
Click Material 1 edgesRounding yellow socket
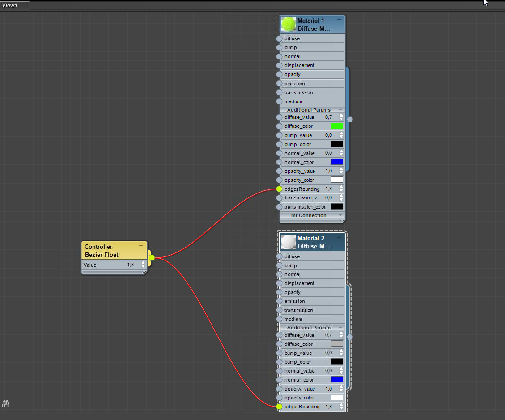(x=279, y=189)
